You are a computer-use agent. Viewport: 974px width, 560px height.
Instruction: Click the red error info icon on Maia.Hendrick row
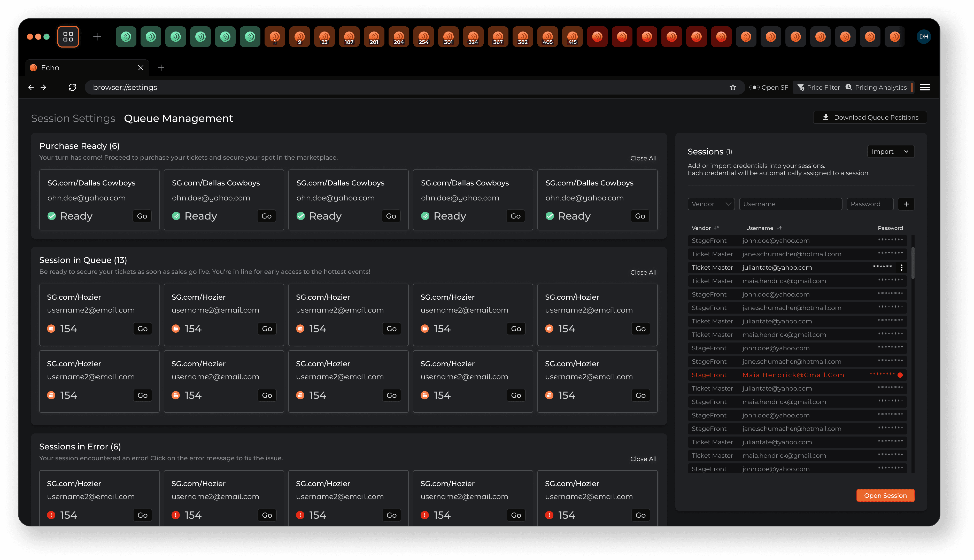[900, 375]
